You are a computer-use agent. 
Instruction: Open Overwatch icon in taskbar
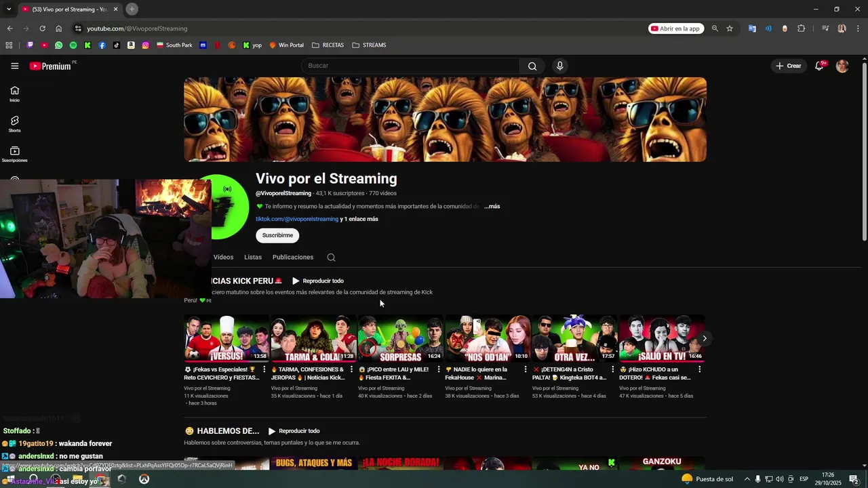click(144, 479)
